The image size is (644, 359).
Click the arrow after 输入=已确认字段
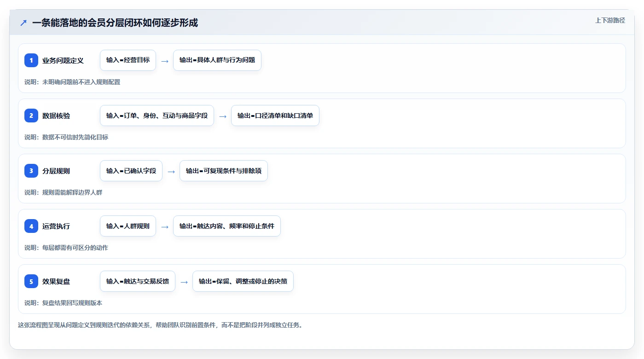(x=171, y=171)
